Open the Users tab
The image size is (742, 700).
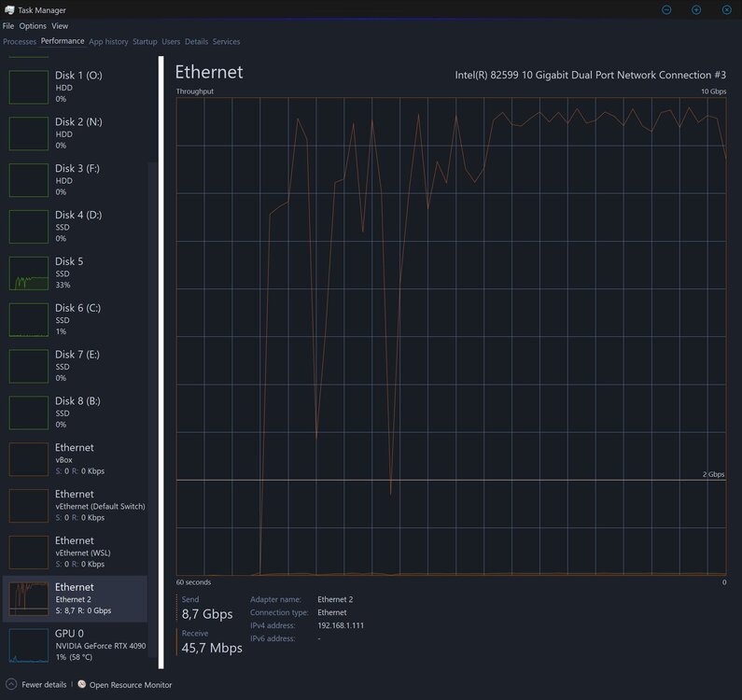click(x=171, y=42)
